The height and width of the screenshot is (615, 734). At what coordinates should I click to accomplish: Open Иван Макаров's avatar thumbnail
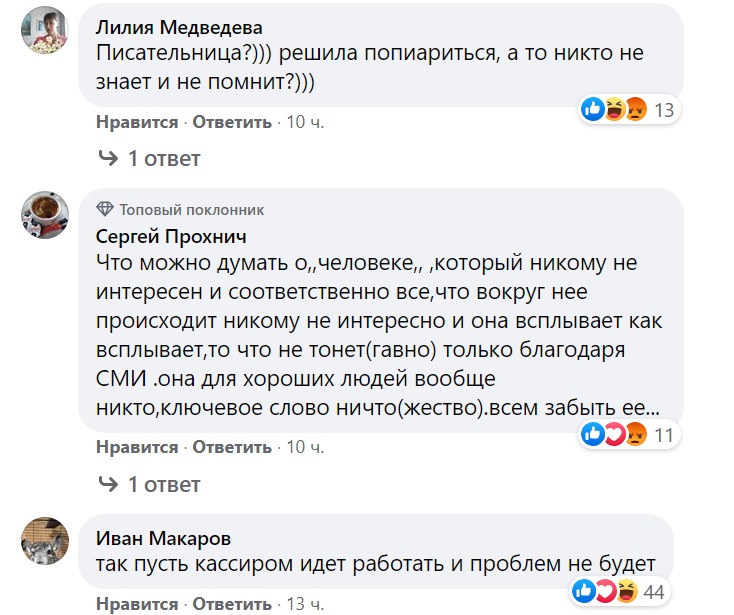pos(45,541)
